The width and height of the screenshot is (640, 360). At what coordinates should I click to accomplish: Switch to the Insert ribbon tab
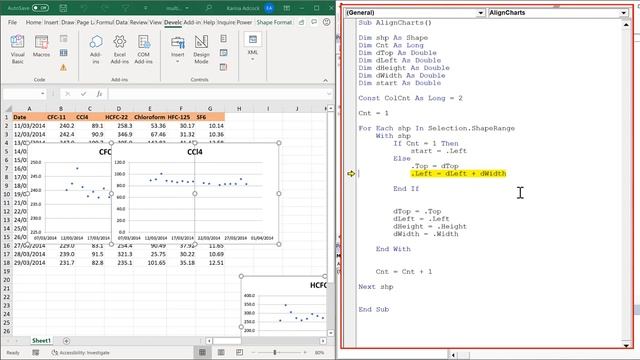(51, 22)
